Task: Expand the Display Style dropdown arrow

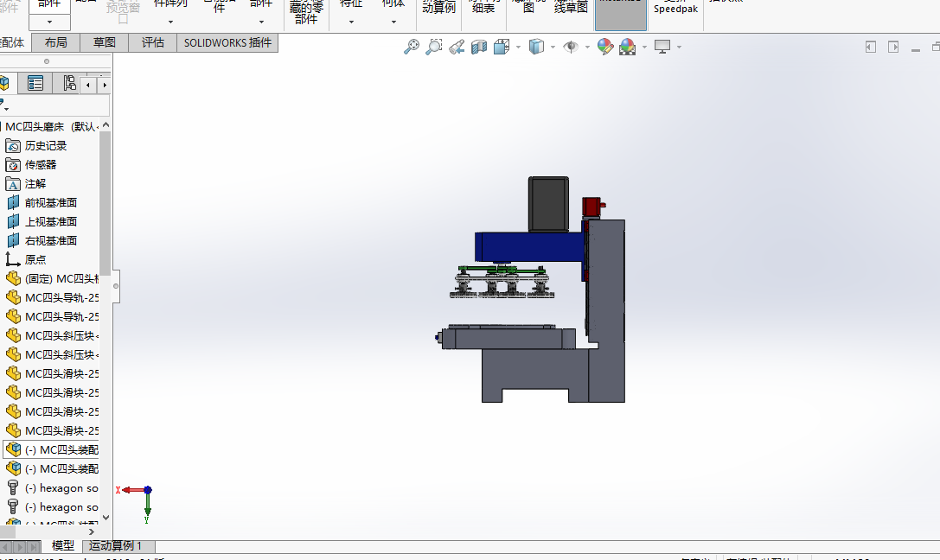Action: point(553,47)
